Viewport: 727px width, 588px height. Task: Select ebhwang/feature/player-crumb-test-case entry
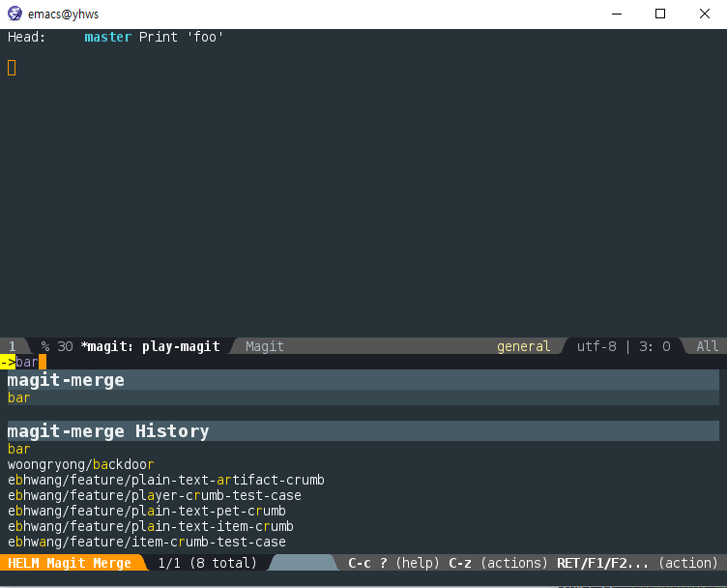155,495
